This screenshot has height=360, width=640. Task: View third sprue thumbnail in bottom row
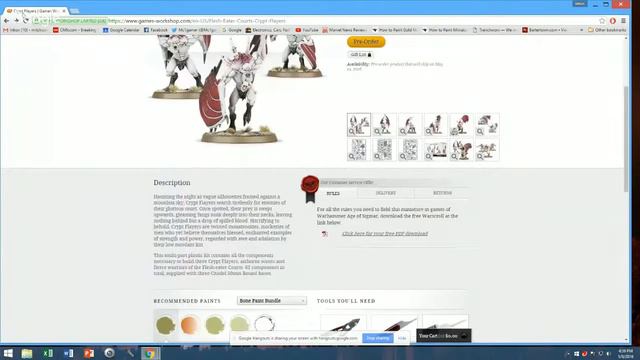[409, 149]
